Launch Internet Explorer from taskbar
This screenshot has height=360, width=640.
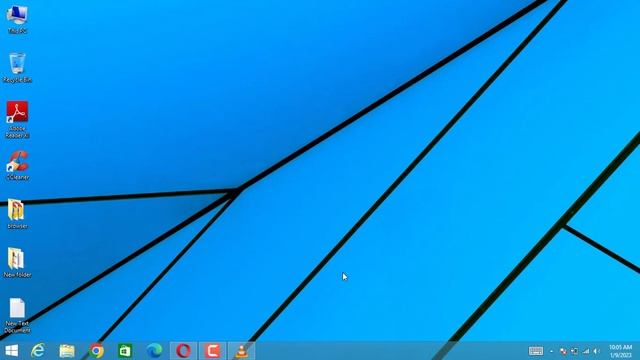coord(38,351)
